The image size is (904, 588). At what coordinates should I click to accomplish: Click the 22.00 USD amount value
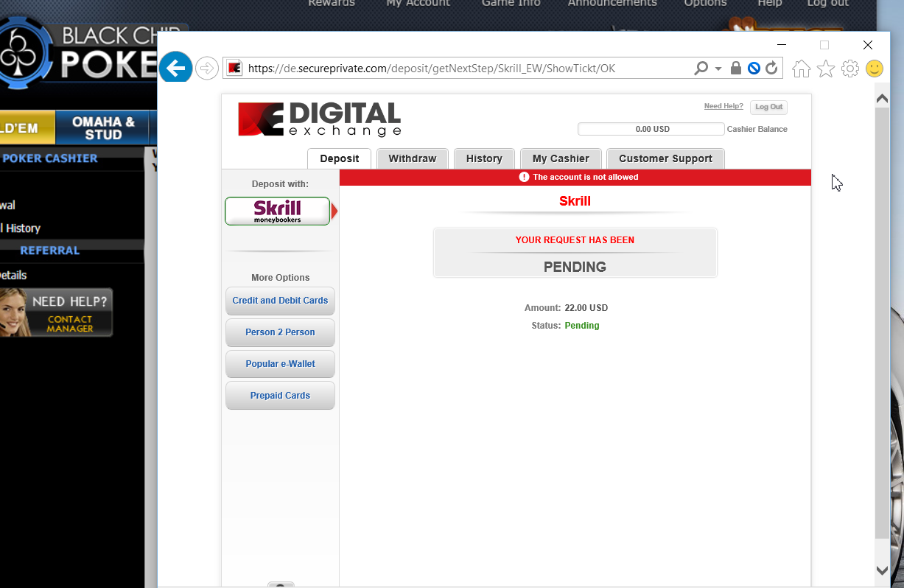coord(586,308)
